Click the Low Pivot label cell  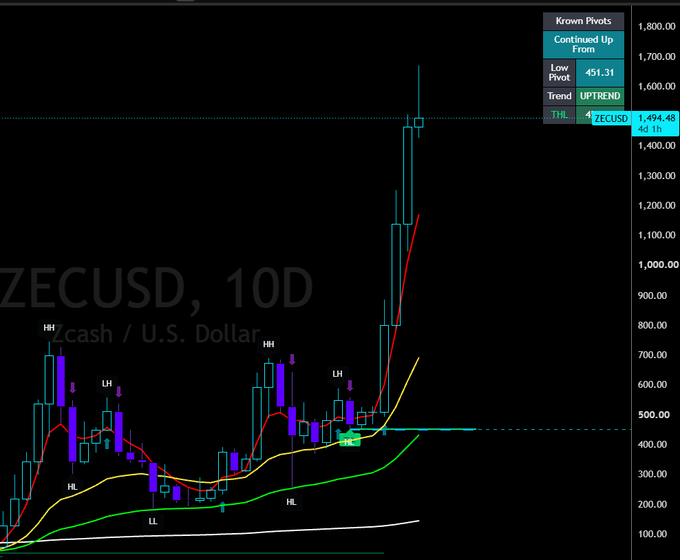[x=559, y=73]
